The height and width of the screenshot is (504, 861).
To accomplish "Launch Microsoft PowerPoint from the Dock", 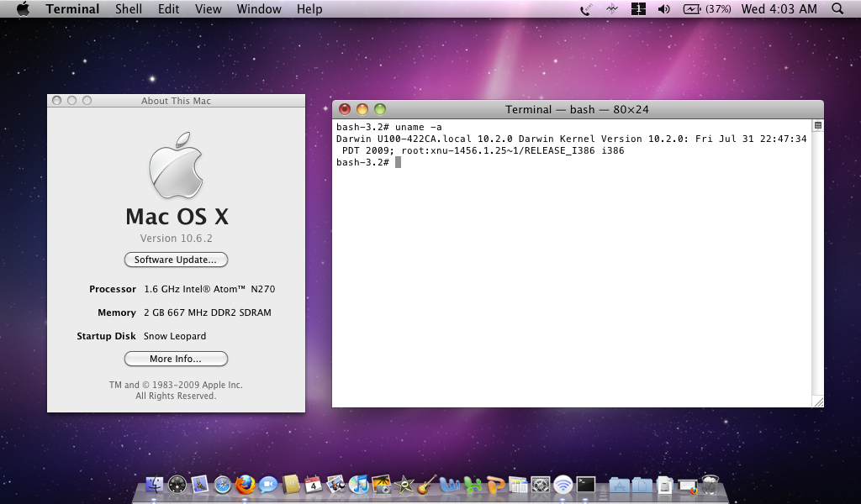I will pyautogui.click(x=495, y=484).
